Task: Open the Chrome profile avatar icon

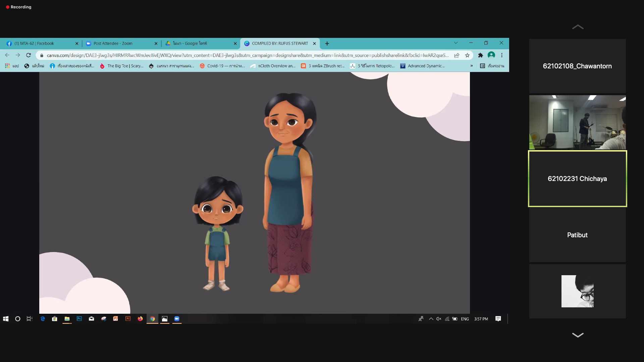Action: [491, 55]
